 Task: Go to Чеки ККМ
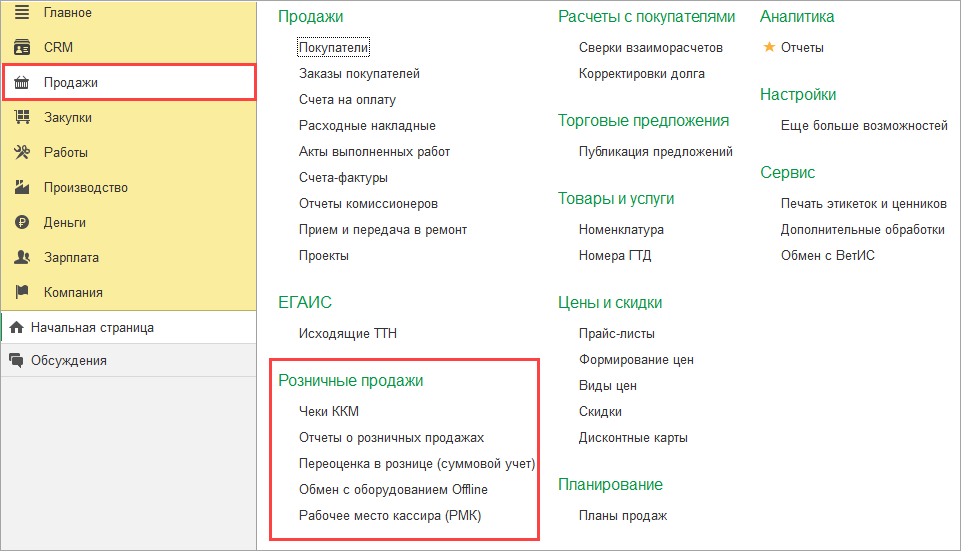pos(328,411)
